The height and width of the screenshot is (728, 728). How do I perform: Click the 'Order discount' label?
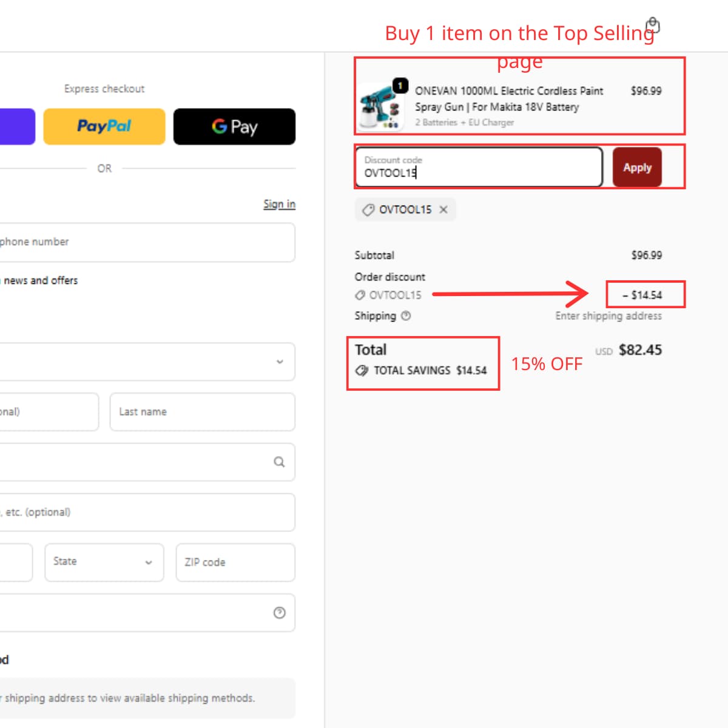point(389,277)
